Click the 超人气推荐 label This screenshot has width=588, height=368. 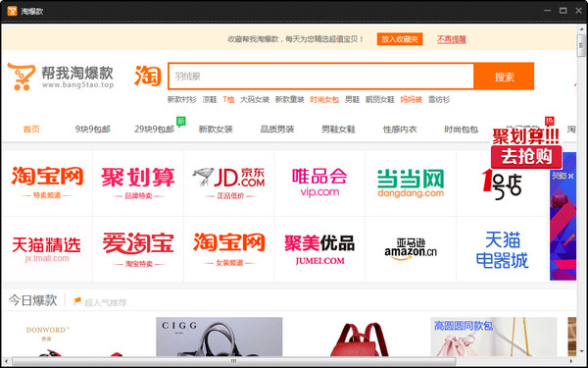pyautogui.click(x=106, y=302)
